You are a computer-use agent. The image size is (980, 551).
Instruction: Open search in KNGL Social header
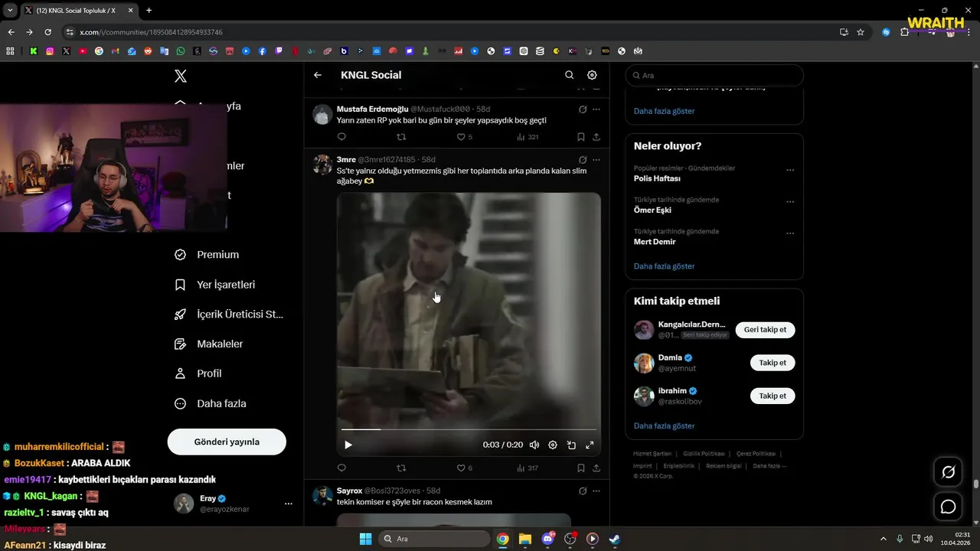pos(569,75)
